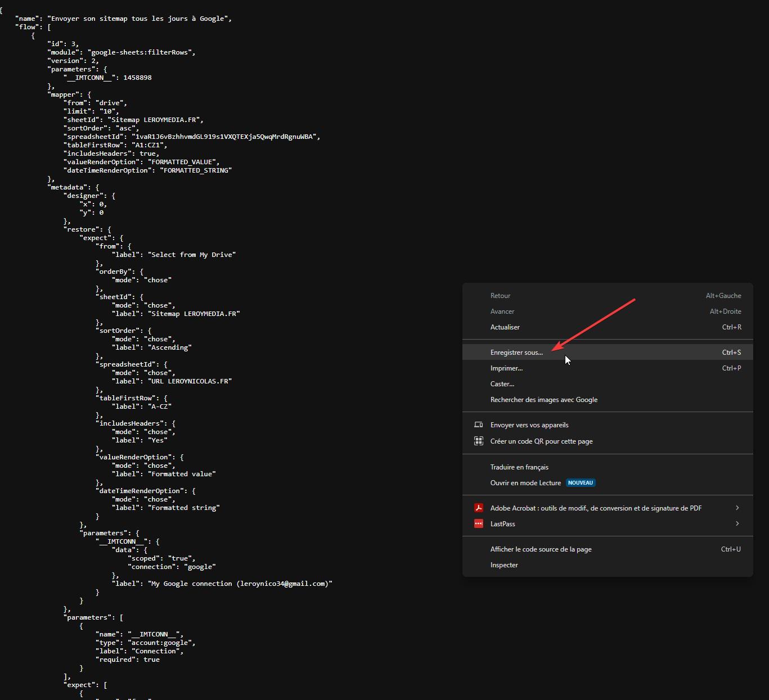Click the label "Yes" under includesHeaders
The image size is (769, 700).
[x=158, y=440]
